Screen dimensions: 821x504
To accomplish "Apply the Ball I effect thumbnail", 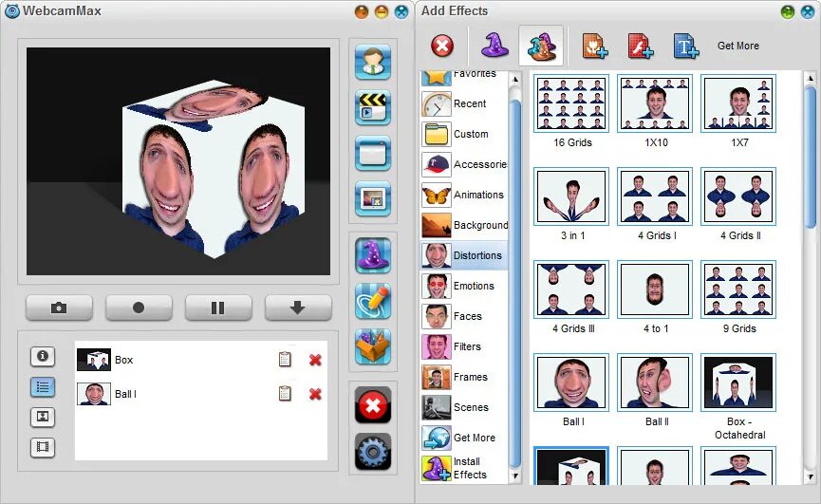I will click(571, 383).
